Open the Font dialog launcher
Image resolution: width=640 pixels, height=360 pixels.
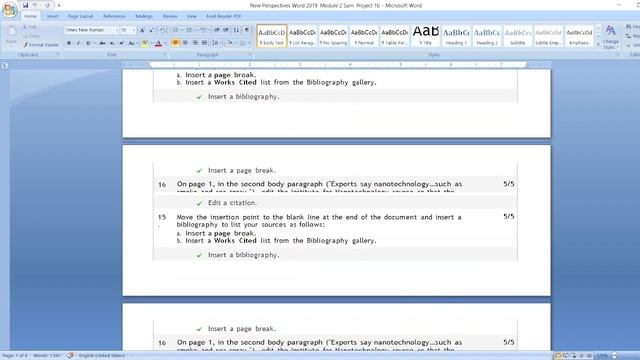[165, 55]
